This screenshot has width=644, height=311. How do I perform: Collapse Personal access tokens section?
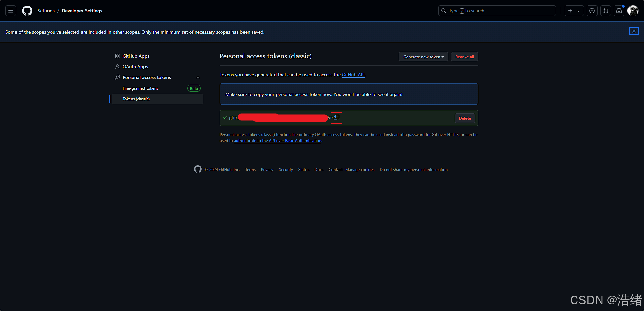[x=198, y=77]
